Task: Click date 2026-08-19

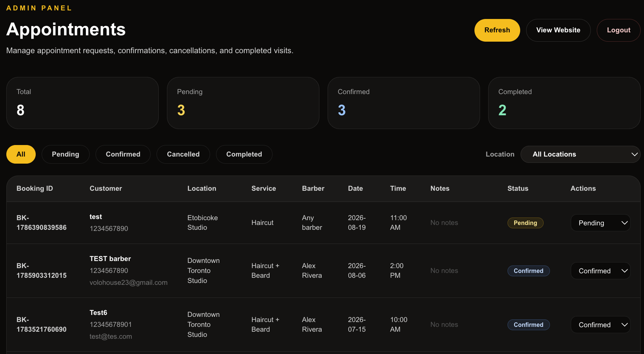Action: [x=357, y=223]
